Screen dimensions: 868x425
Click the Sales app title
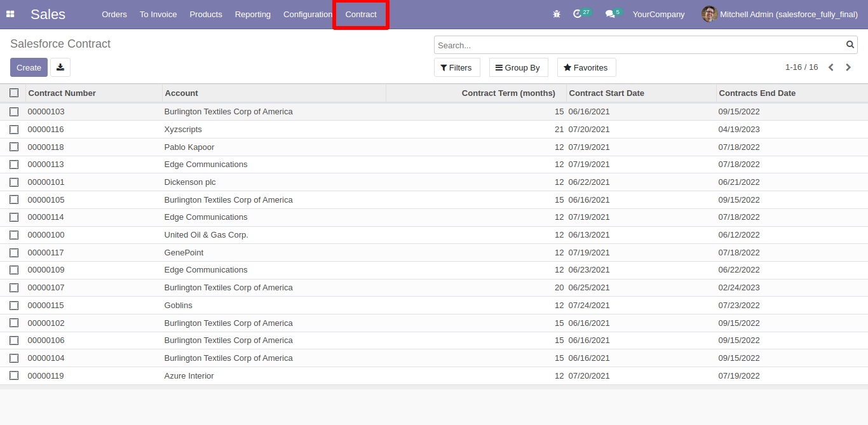pos(48,14)
